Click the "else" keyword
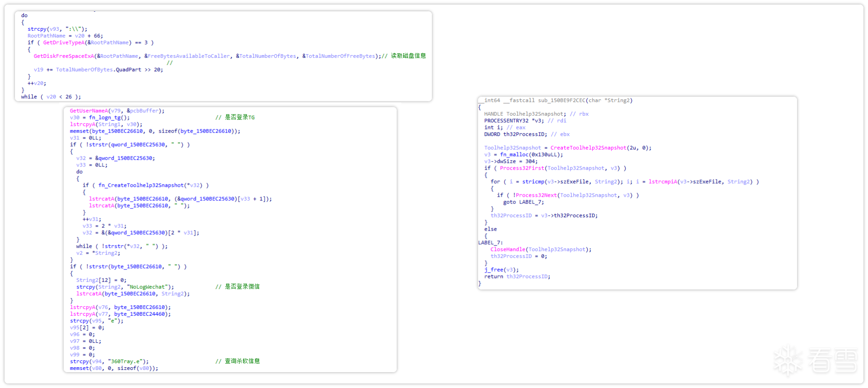868x388 pixels. (491, 229)
